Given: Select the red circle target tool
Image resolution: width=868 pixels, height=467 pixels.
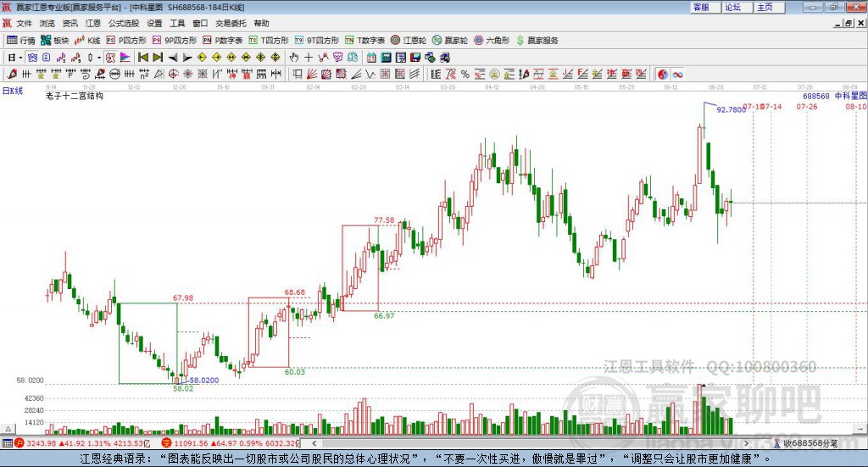Looking at the screenshot, I should [x=173, y=74].
